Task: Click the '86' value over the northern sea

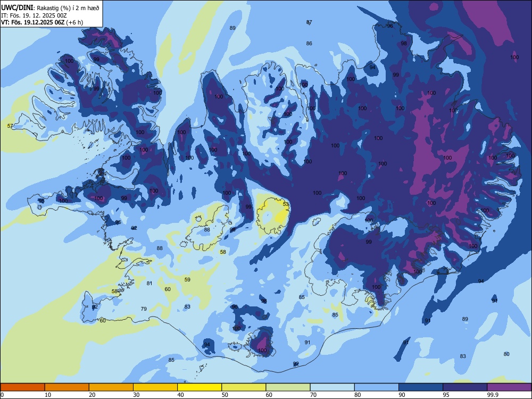Action: (309, 43)
